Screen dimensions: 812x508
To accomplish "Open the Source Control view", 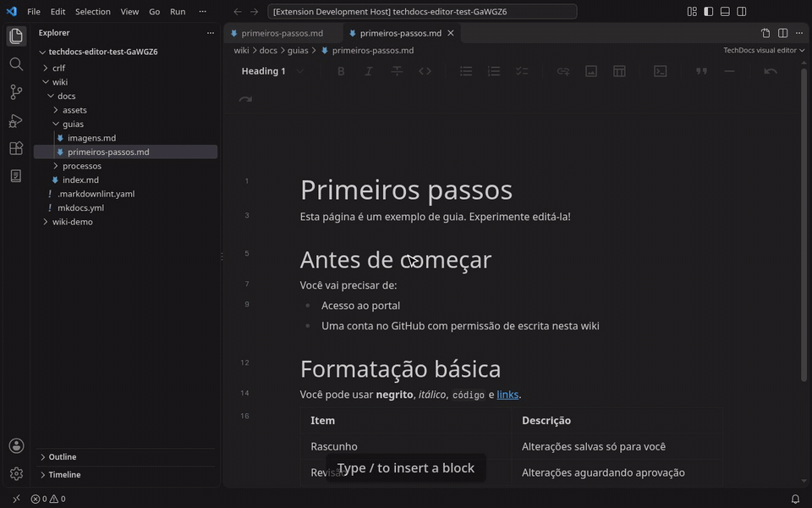I will coord(16,92).
